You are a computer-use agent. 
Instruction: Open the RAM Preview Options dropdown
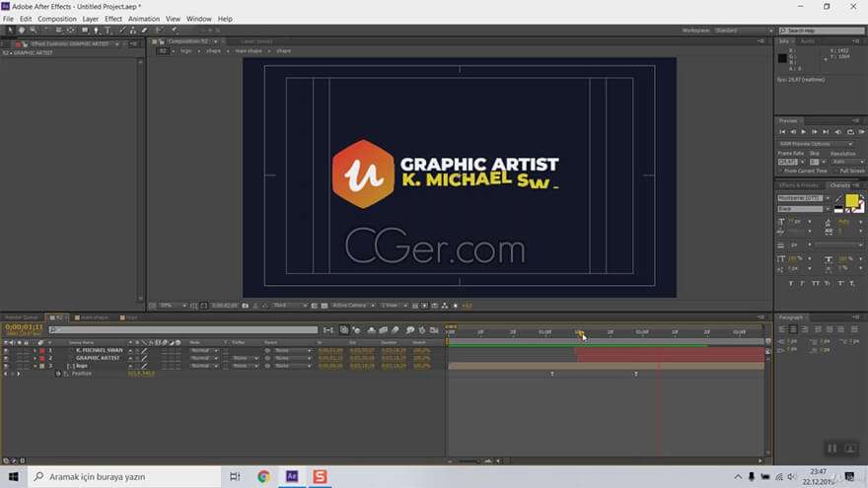click(x=815, y=144)
